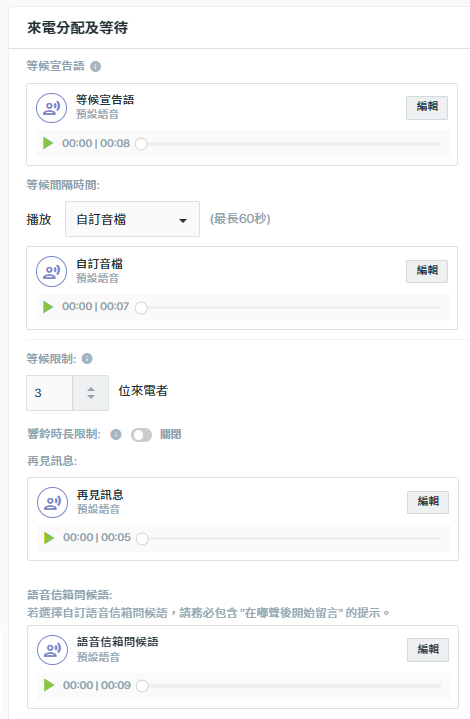The image size is (470, 719).
Task: Edit the 自訂音檔 recording
Action: pyautogui.click(x=427, y=271)
